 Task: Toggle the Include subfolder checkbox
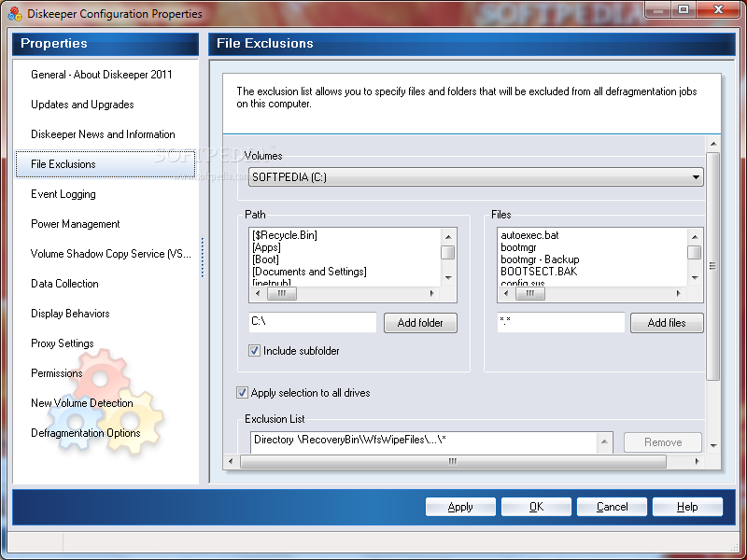(254, 351)
